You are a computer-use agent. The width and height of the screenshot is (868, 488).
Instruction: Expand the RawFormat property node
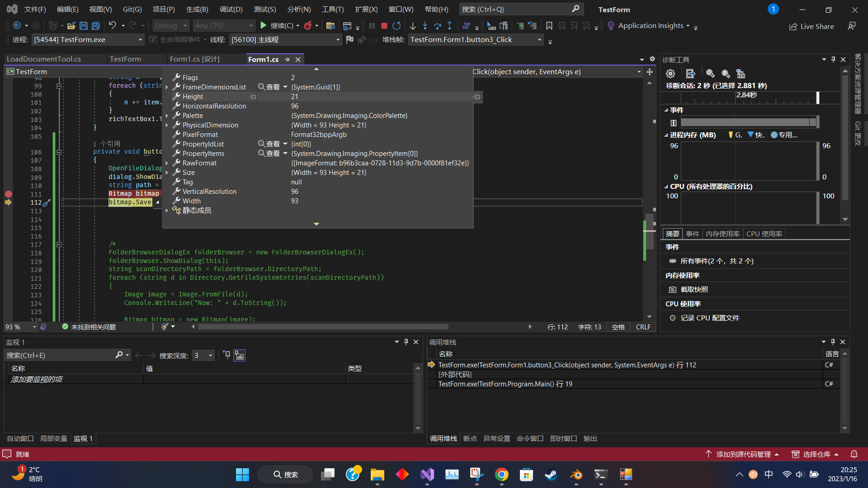point(167,163)
